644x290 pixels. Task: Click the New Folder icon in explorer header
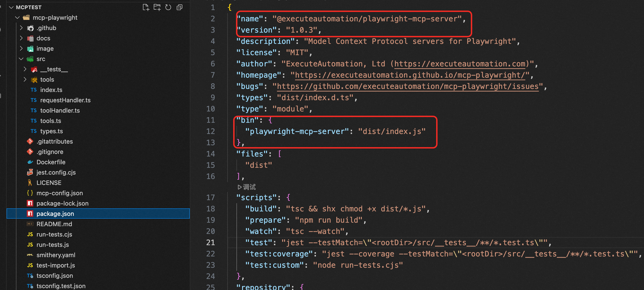tap(157, 7)
